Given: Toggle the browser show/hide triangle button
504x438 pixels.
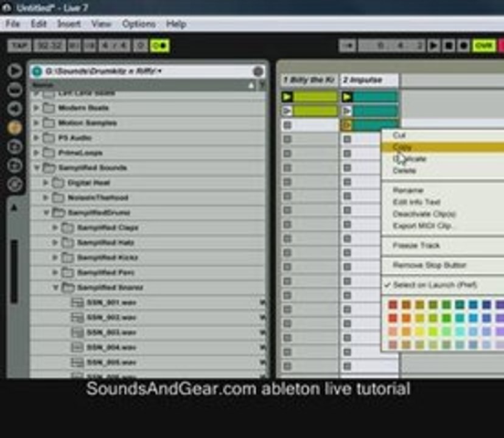Looking at the screenshot, I should pyautogui.click(x=15, y=71).
